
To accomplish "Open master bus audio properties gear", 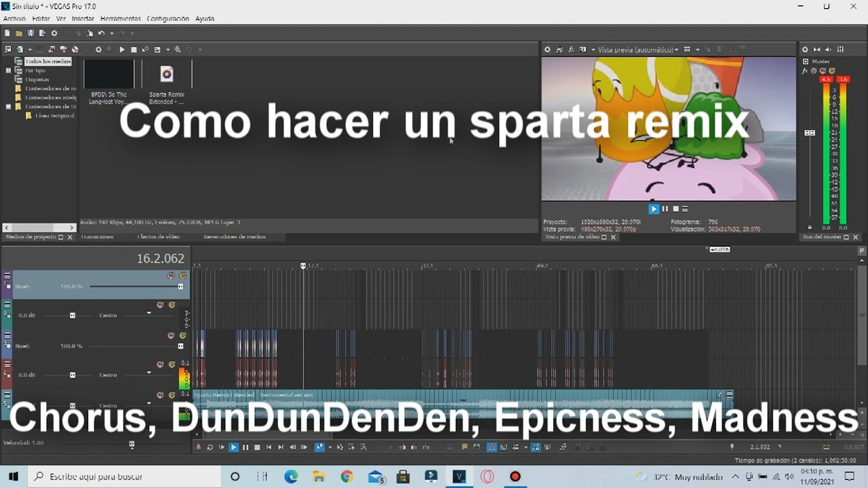I will click(x=805, y=49).
